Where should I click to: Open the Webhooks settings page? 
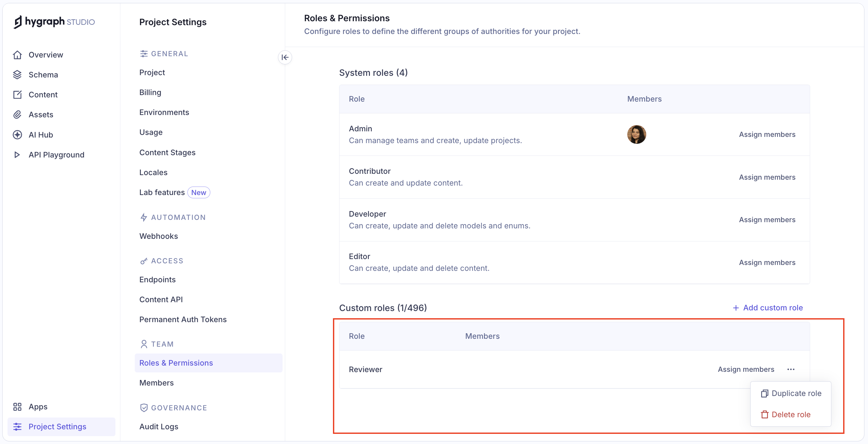(x=158, y=236)
